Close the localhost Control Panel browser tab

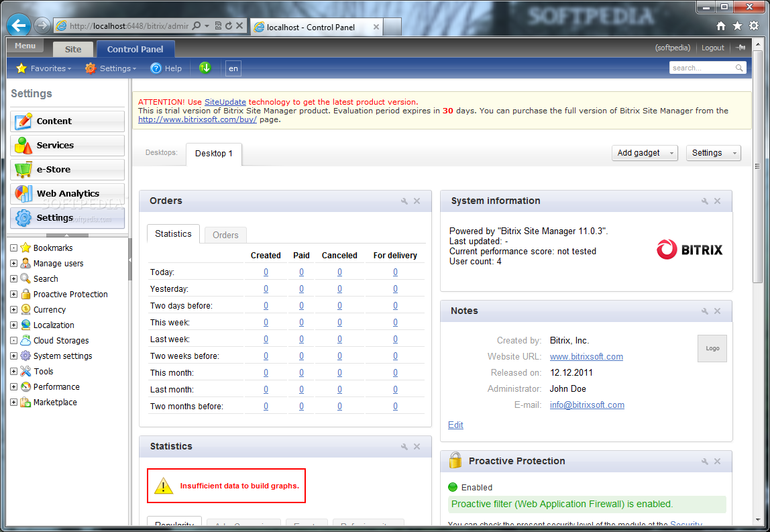coord(376,27)
